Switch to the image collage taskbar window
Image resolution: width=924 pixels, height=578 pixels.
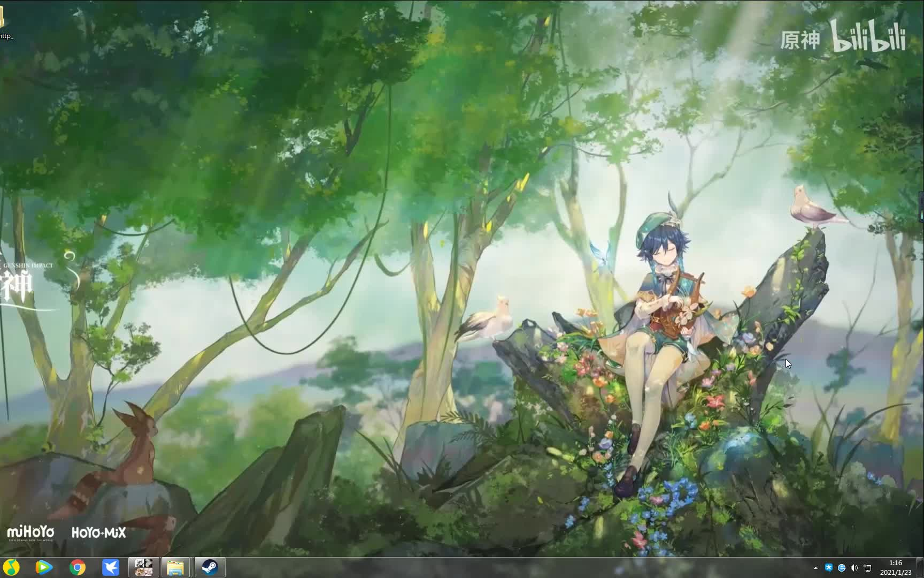point(144,567)
